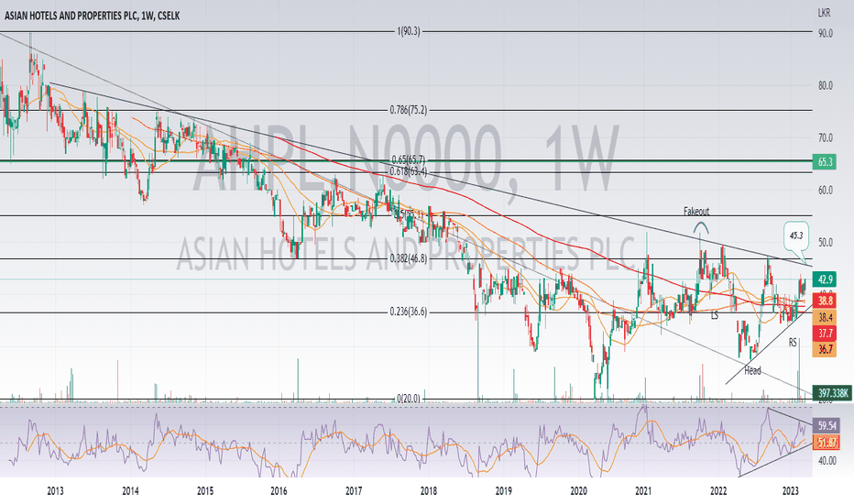Click the 80.0 price axis label
Viewport: 854px width, 504px height.
(x=825, y=85)
